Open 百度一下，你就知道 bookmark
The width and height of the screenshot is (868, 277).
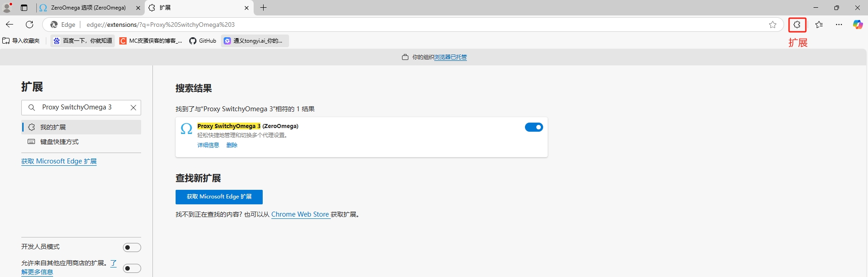coord(83,41)
